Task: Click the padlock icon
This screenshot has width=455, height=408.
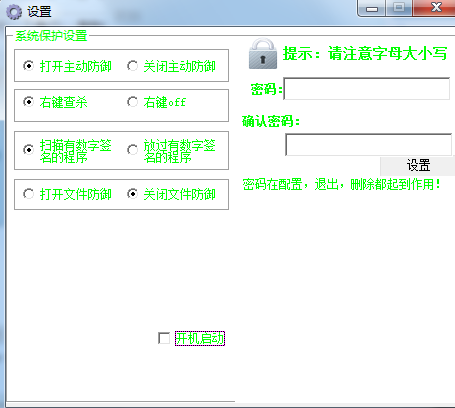Action: 263,54
